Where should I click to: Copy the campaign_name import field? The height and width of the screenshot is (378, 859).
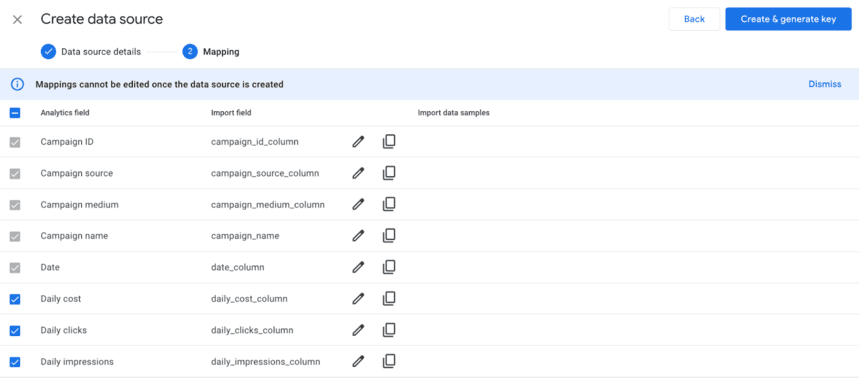click(389, 236)
